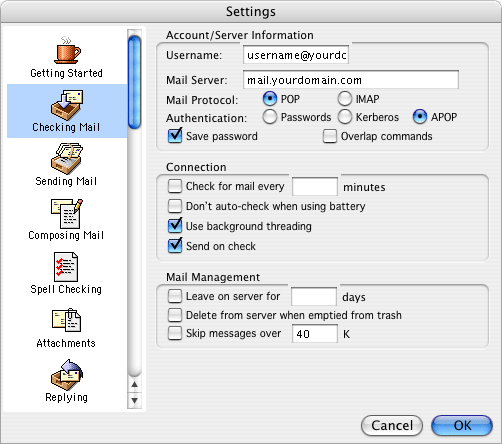
Task: Click the sidebar scroll down arrow
Action: pyautogui.click(x=135, y=400)
